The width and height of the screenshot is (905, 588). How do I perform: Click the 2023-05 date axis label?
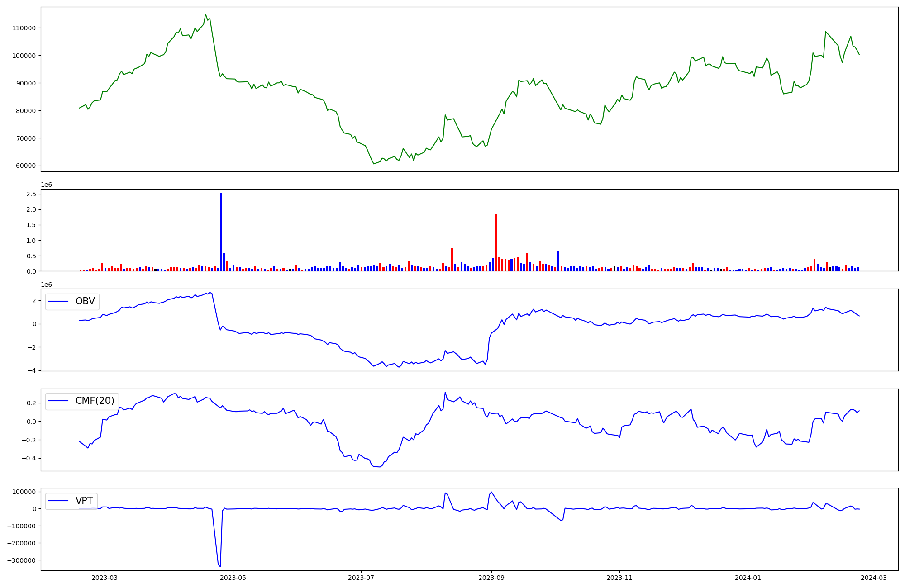233,578
